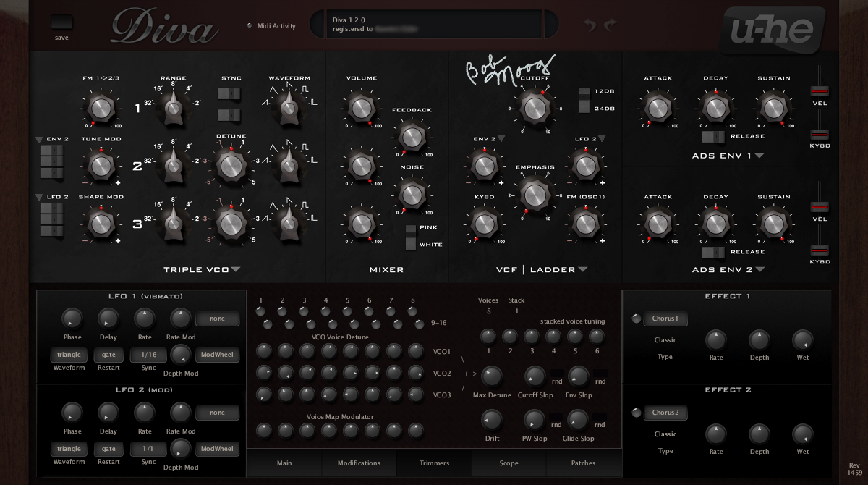Click oscillator 1 Waveform knob
The image size is (868, 485).
coord(289,108)
